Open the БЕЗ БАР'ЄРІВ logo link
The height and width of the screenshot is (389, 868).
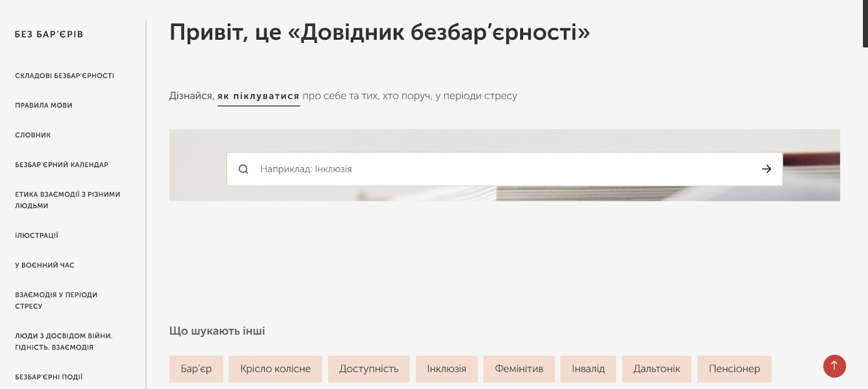click(x=49, y=34)
